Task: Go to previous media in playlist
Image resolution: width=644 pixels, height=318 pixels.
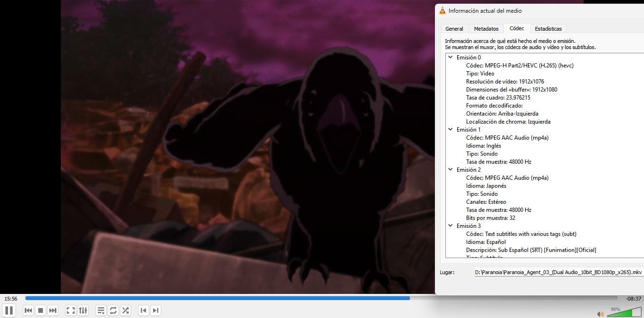Action: 28,310
